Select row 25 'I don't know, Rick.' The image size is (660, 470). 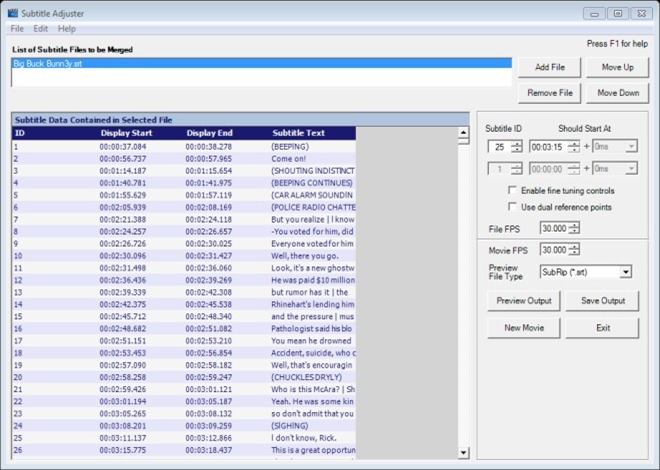[184, 438]
